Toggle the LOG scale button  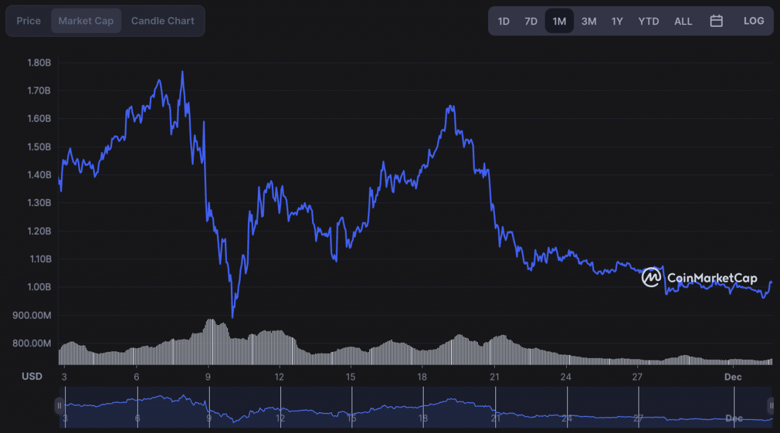753,21
